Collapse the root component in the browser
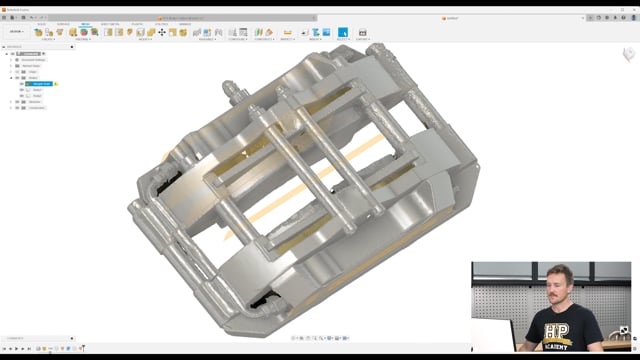The image size is (640, 360). point(7,53)
